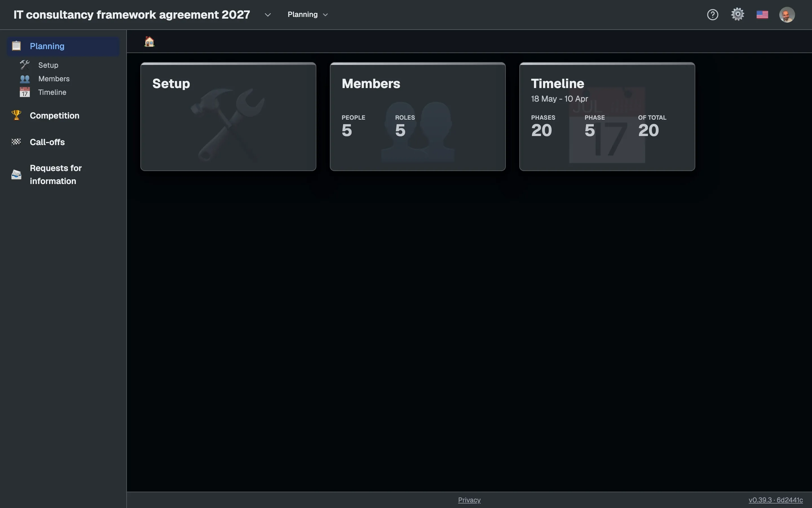The width and height of the screenshot is (812, 508).
Task: Click the PHASES count 20
Action: tap(541, 130)
